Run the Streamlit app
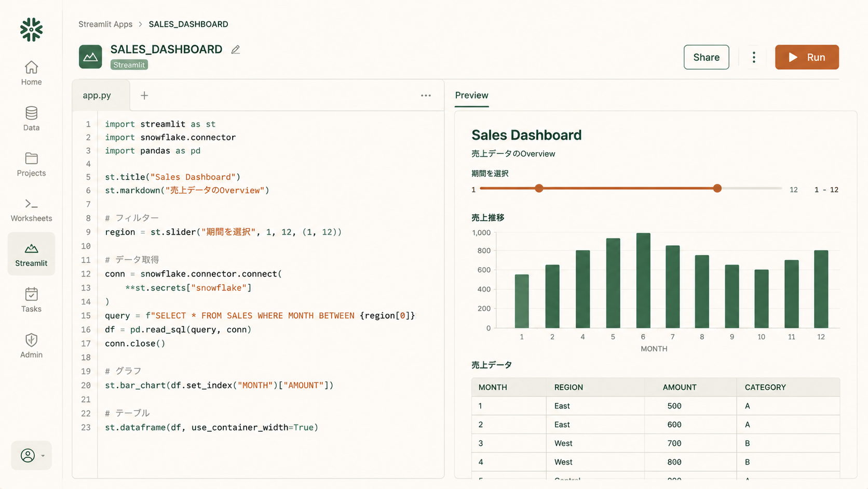This screenshot has height=489, width=868. pos(807,57)
